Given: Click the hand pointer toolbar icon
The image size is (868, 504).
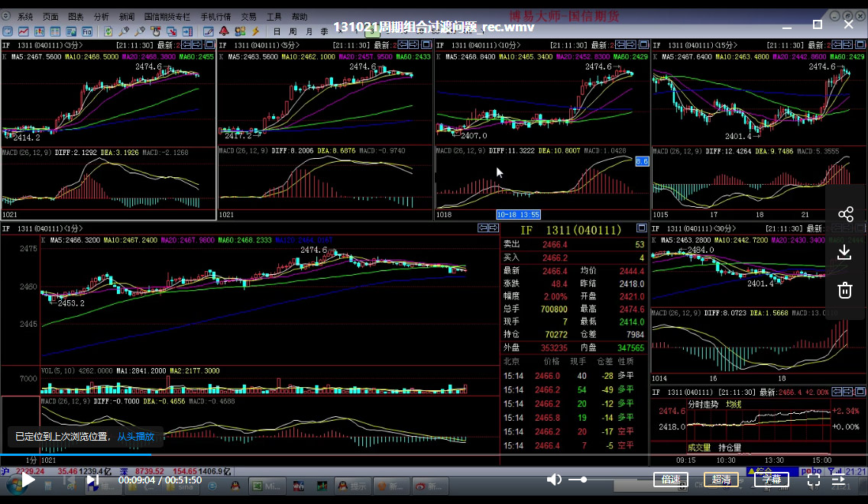Looking at the screenshot, I should point(156,31).
